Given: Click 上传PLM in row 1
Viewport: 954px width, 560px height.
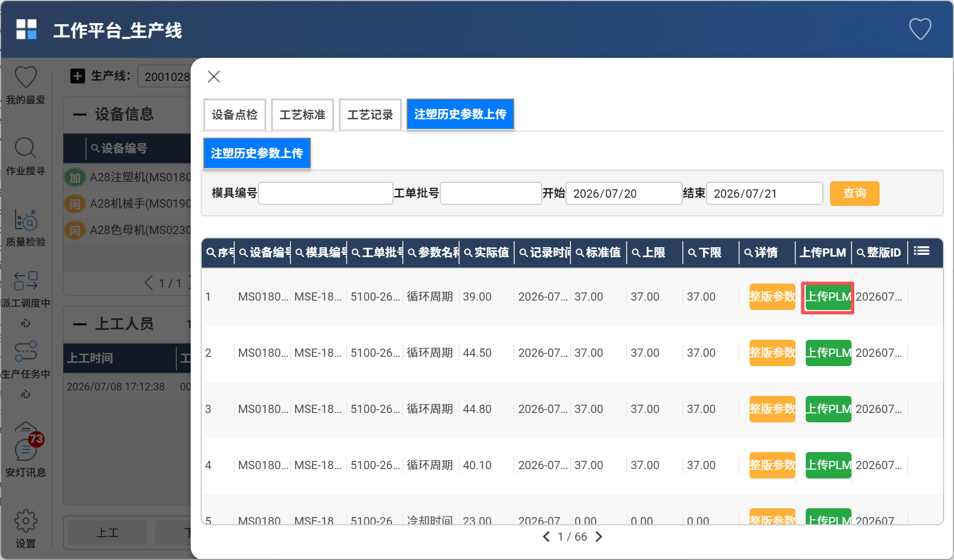Looking at the screenshot, I should pos(828,297).
